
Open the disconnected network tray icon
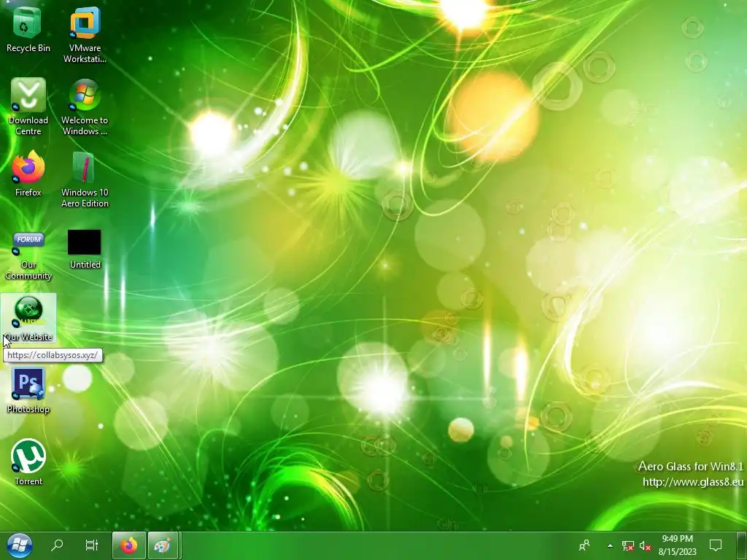pos(627,545)
